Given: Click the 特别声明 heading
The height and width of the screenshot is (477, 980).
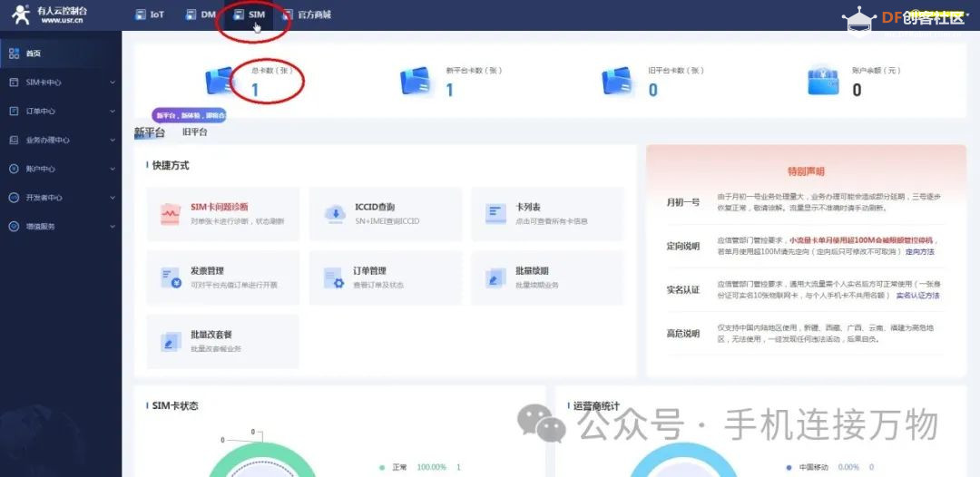Looking at the screenshot, I should 806,171.
